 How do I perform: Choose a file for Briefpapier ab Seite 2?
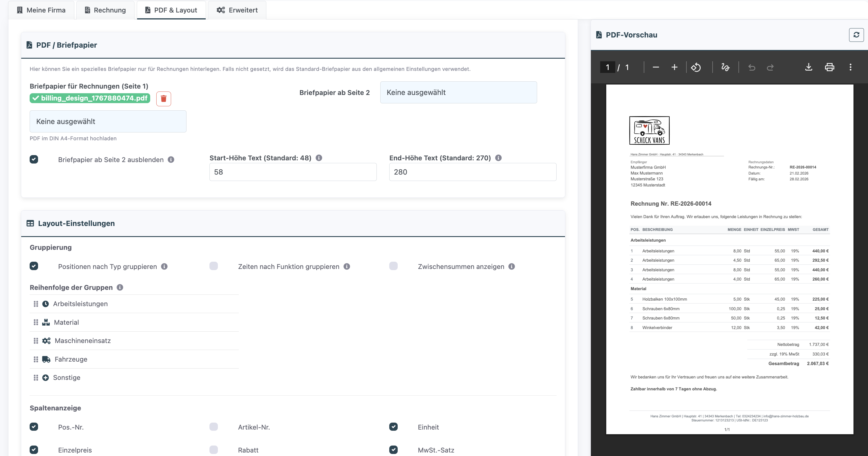tap(458, 92)
